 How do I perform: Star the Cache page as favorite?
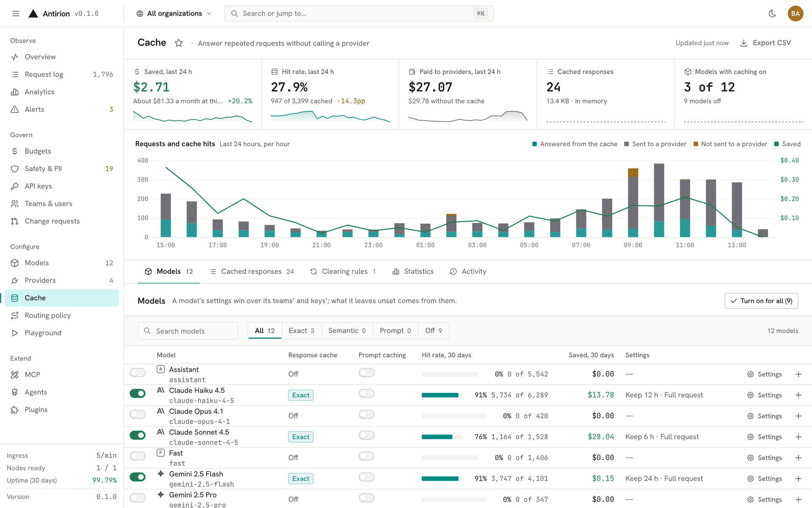179,43
